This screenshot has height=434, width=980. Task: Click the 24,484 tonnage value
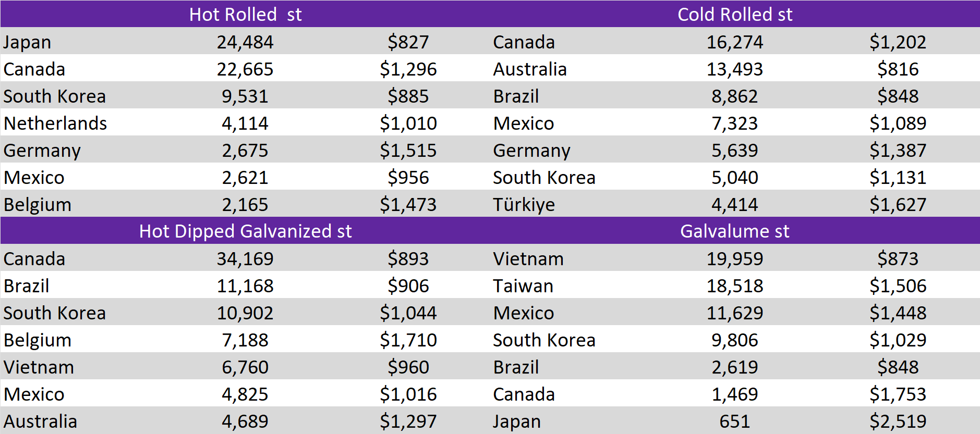click(245, 42)
